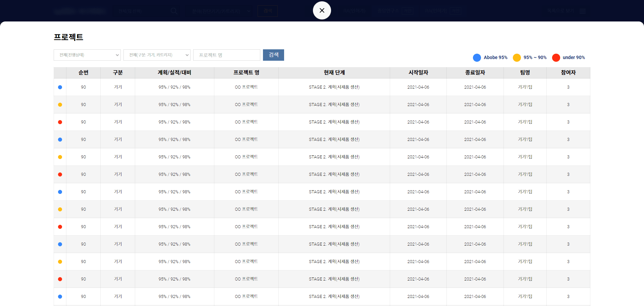Select the 현재 단계 column header
Viewport: 644px width, 306px height.
[x=334, y=73]
